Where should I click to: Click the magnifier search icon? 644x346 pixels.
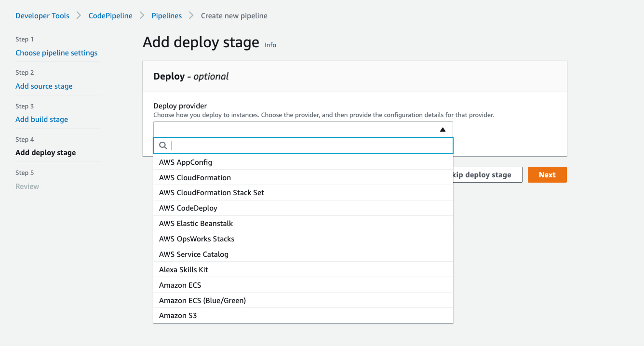pos(163,146)
